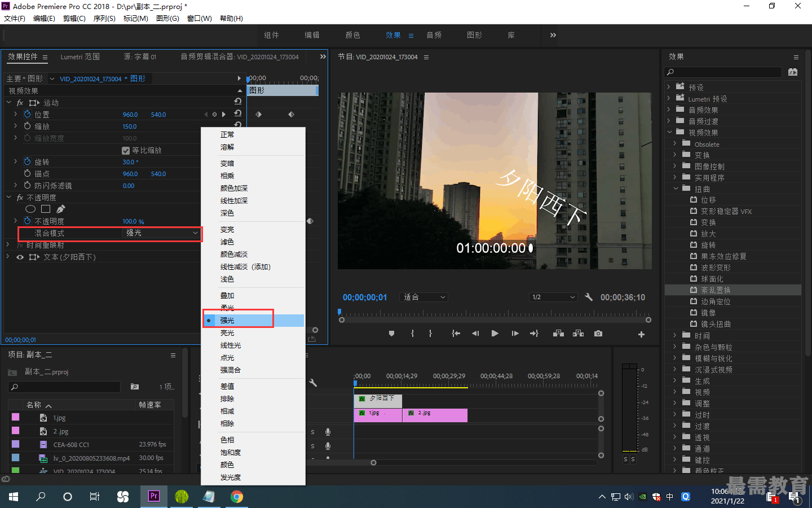Collapse the 扭曲 effects folder
This screenshot has width=812, height=508.
click(676, 189)
